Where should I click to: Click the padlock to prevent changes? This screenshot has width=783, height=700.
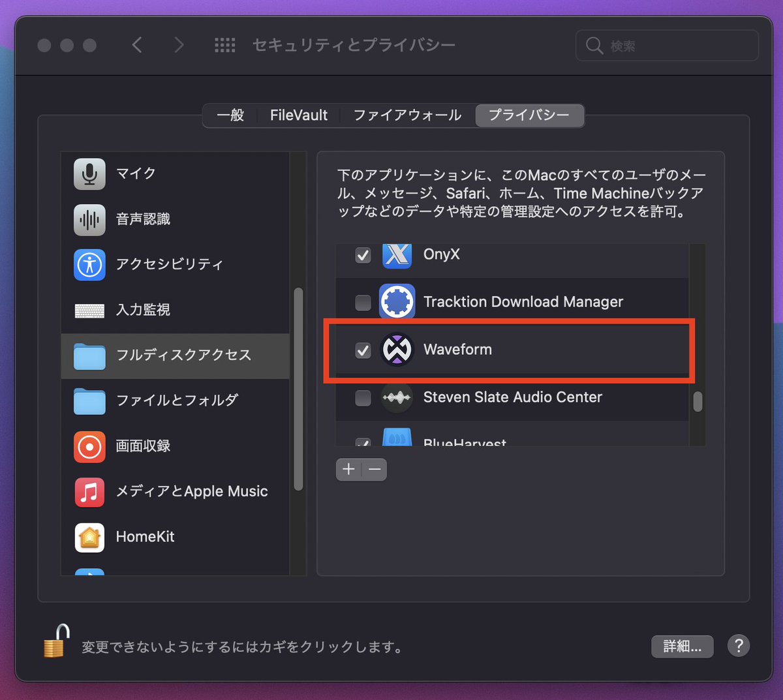pos(57,641)
